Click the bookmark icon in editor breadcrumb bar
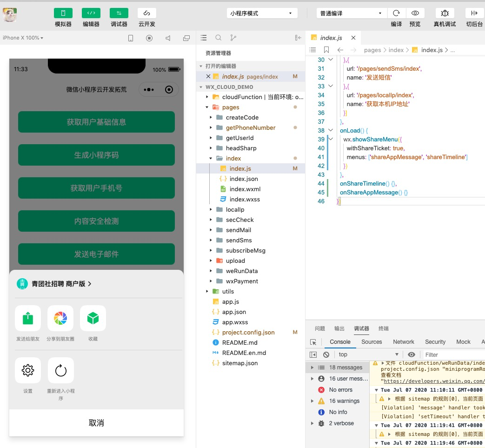Viewport: 485px width, 448px height. pyautogui.click(x=326, y=50)
